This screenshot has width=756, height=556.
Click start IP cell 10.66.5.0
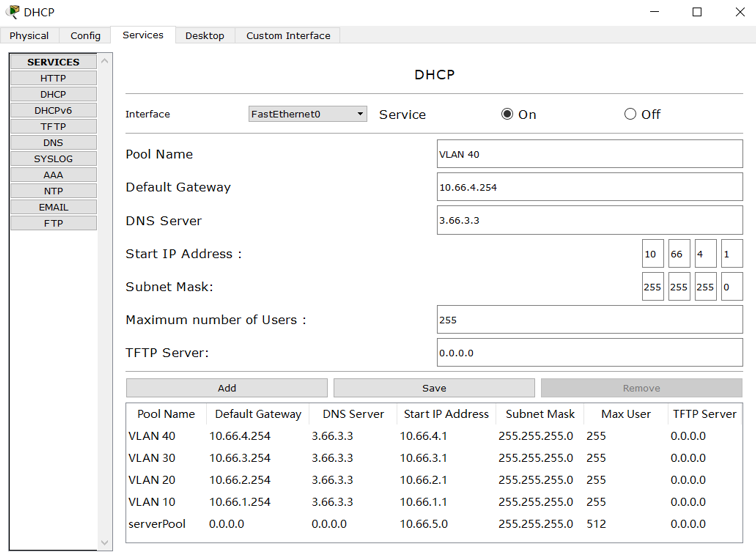(424, 524)
